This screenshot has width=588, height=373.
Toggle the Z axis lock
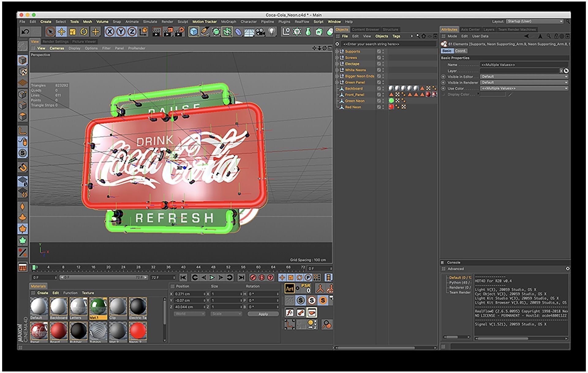tap(132, 32)
